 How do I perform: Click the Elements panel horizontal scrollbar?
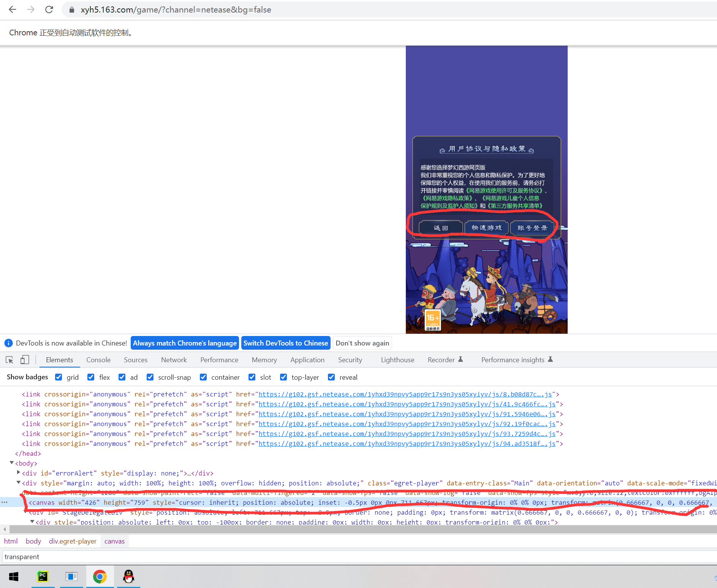[363, 529]
